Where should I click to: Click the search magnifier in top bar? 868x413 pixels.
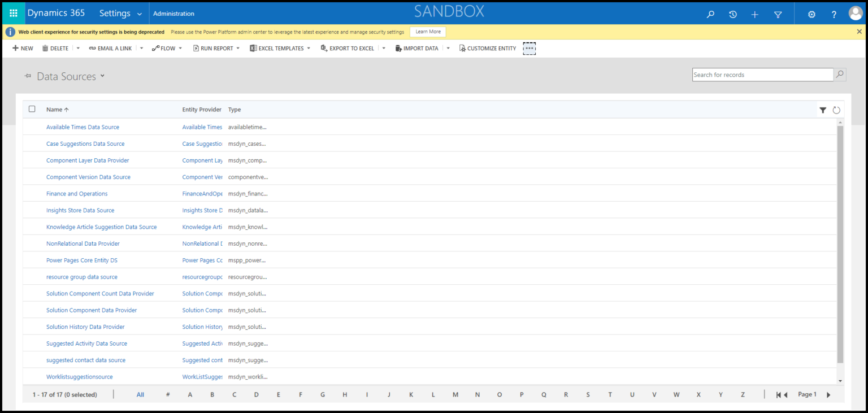(x=710, y=14)
